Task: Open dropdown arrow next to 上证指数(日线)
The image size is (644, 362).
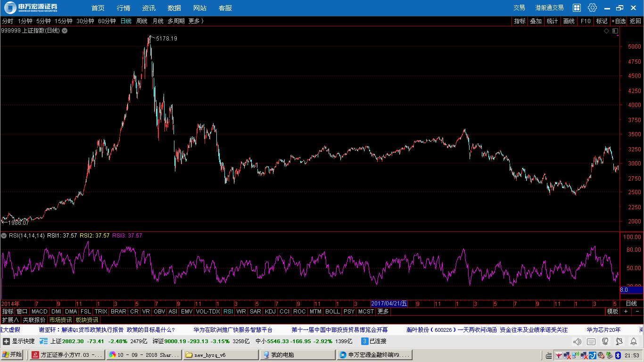Action: tap(65, 31)
